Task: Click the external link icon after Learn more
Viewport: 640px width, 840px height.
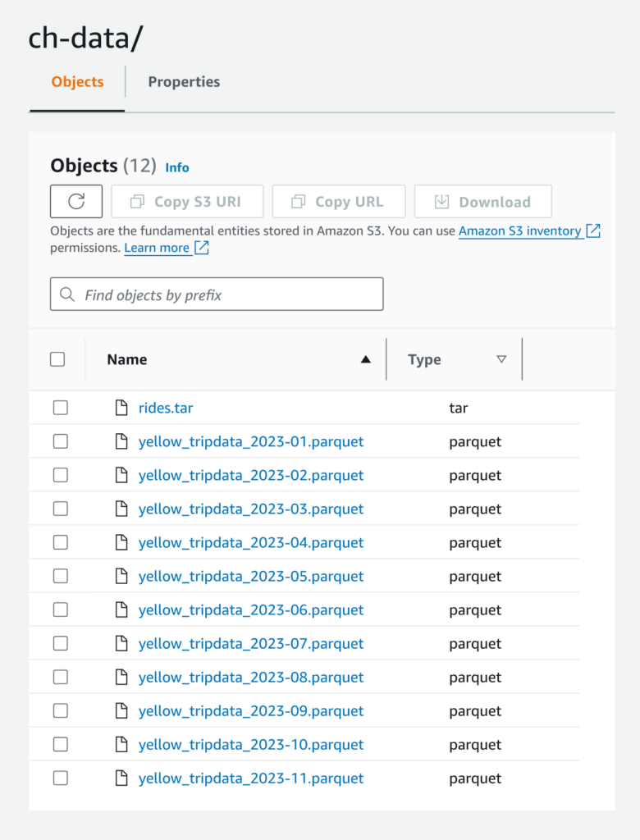Action: 201,248
